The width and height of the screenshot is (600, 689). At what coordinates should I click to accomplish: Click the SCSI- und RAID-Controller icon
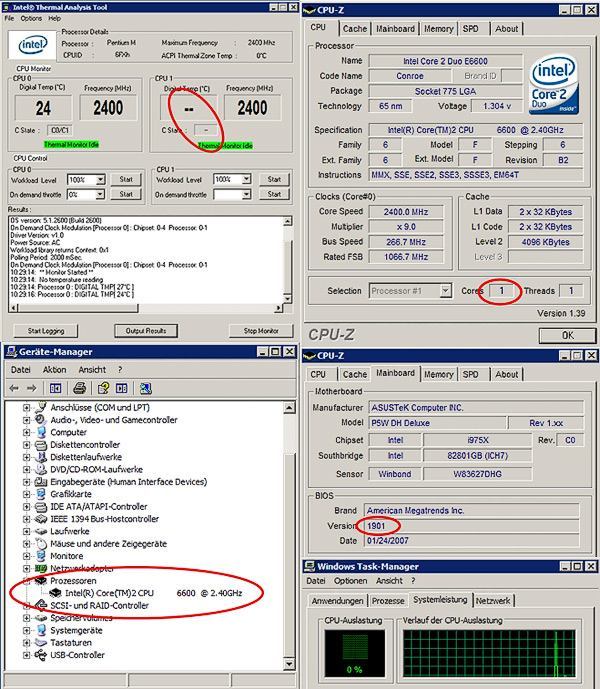tap(41, 606)
